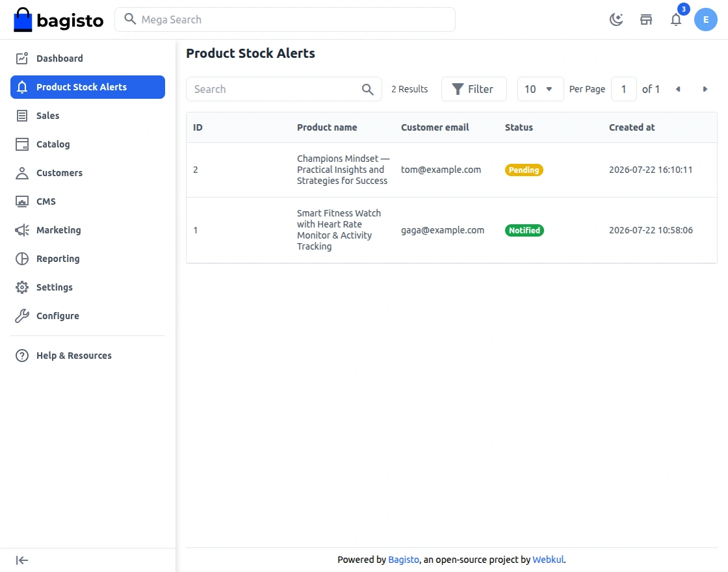Click the Help & Resources question icon
The height and width of the screenshot is (572, 728).
[22, 356]
